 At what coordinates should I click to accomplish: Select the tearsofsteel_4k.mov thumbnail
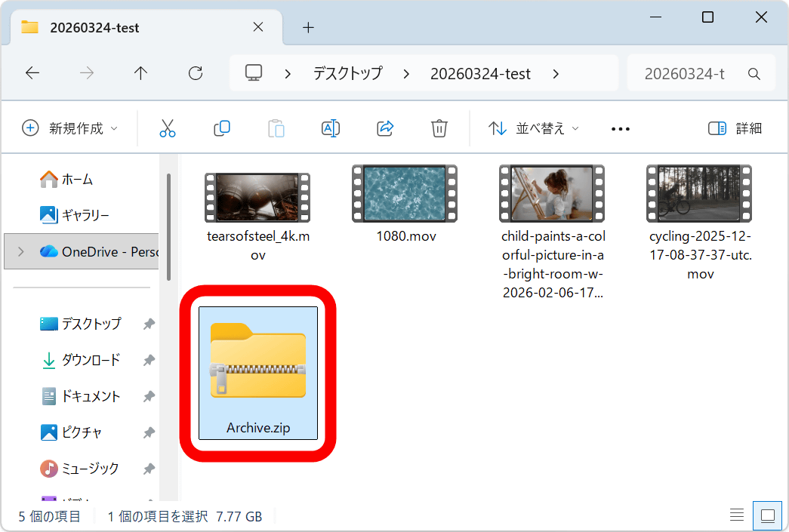[x=257, y=197]
